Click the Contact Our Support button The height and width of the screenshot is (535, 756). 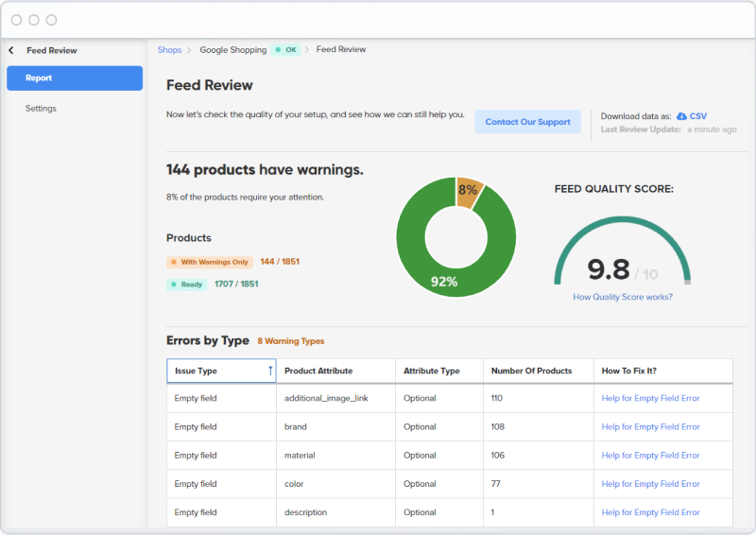pos(527,122)
